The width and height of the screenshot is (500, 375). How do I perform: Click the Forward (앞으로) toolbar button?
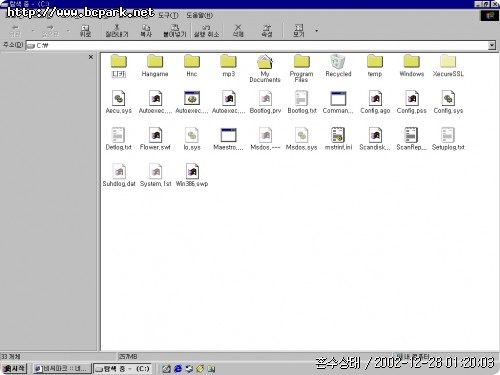pyautogui.click(x=50, y=31)
